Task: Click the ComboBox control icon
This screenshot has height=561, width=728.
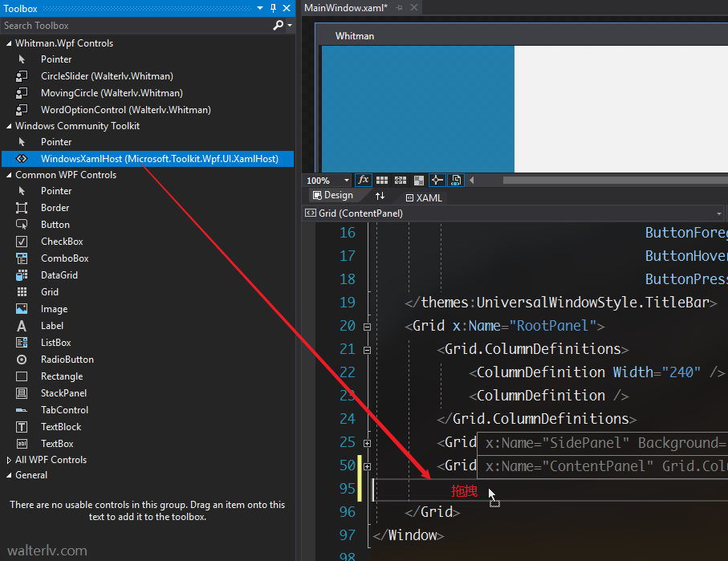Action: [22, 258]
